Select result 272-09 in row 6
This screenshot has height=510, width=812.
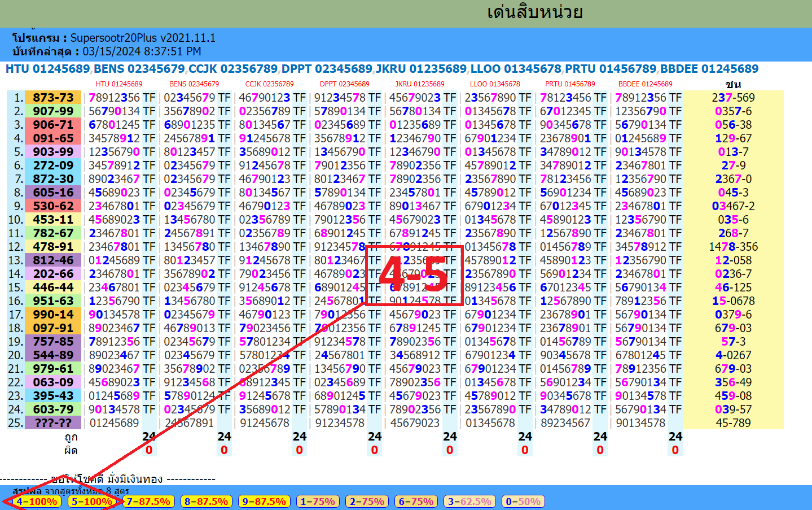tap(54, 165)
